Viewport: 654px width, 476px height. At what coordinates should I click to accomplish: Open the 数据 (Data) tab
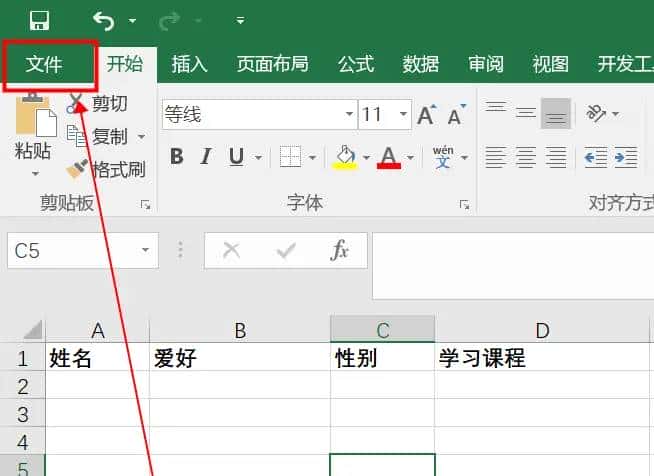(x=420, y=64)
